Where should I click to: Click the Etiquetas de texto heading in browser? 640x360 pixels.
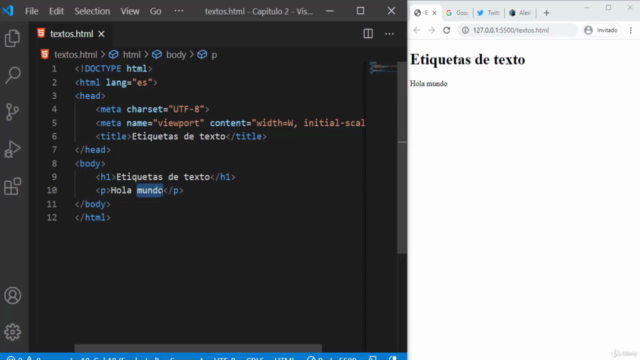tap(467, 60)
